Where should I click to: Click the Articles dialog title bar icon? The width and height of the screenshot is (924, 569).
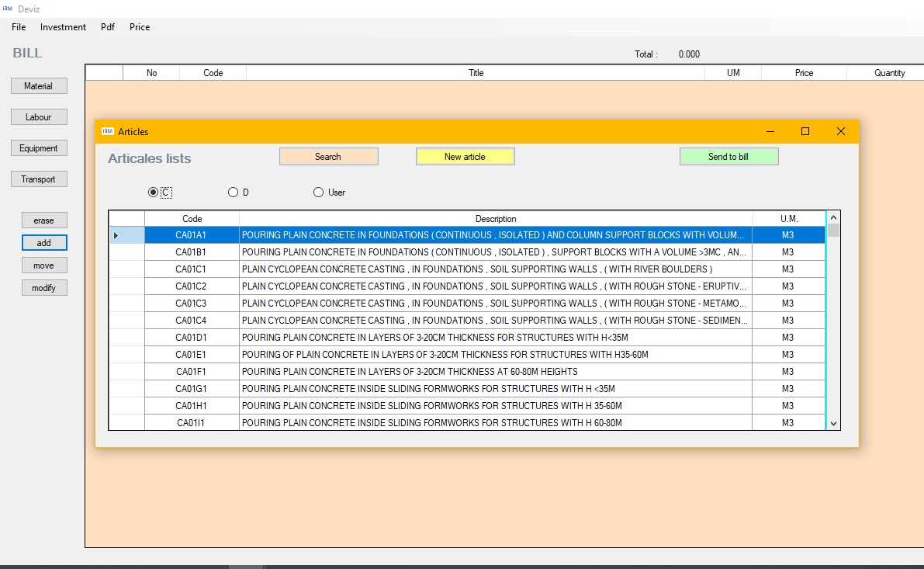pos(108,131)
